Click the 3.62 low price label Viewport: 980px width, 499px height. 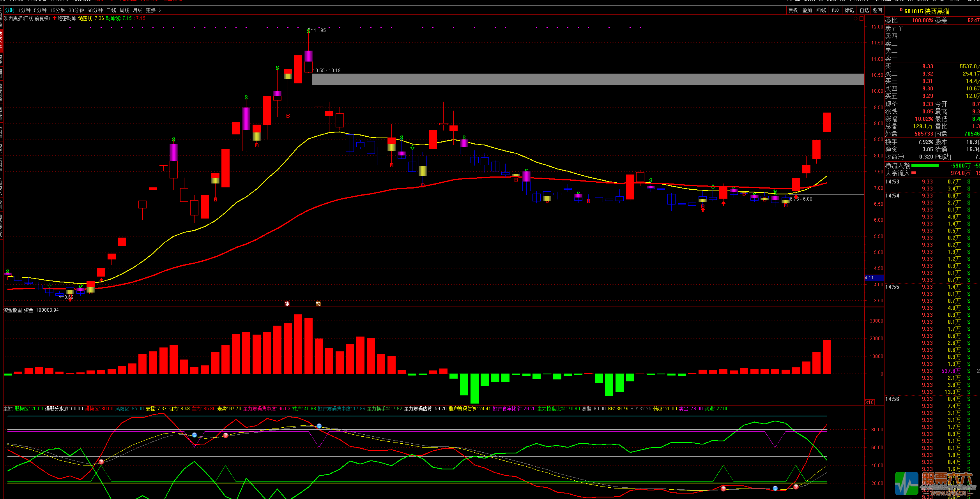69,297
